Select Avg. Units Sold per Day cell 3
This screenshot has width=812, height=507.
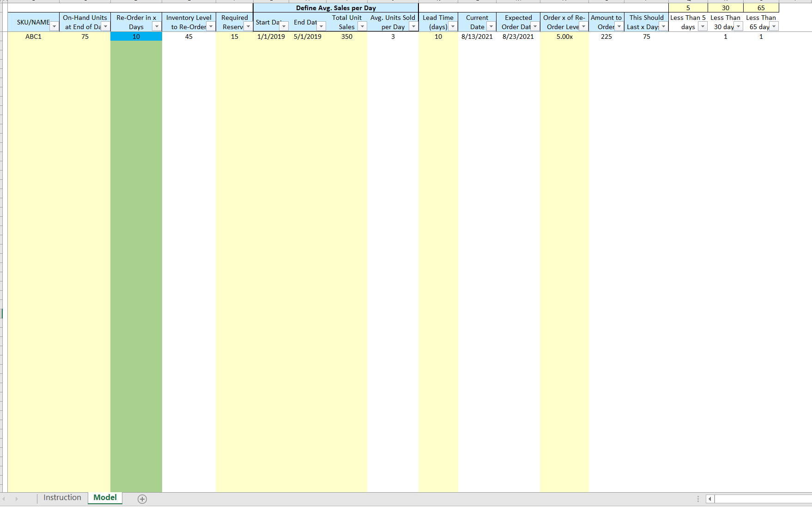[x=393, y=37]
